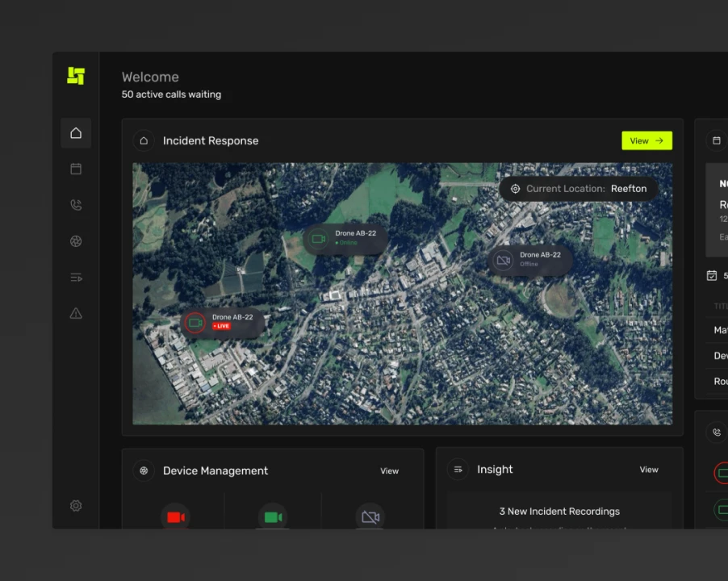Select the online Drone AB-22 camera marker
This screenshot has height=581, width=728.
[318, 239]
